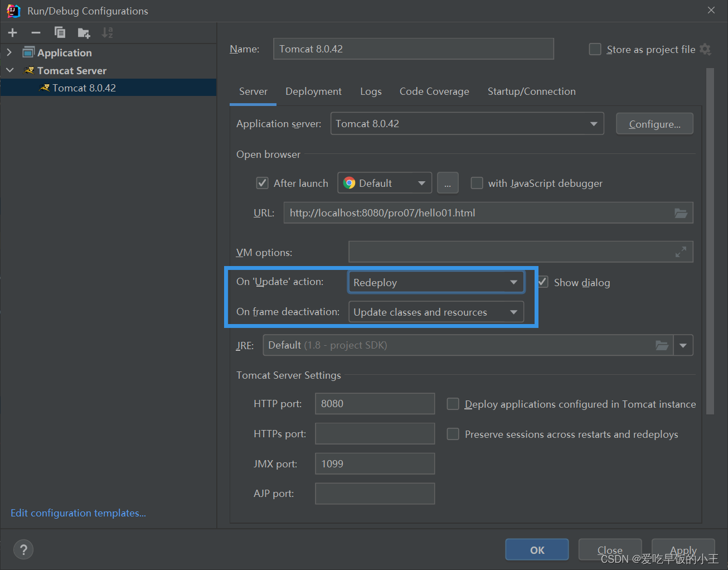Close the Run/Debug Configurations dialog with X

click(x=711, y=10)
